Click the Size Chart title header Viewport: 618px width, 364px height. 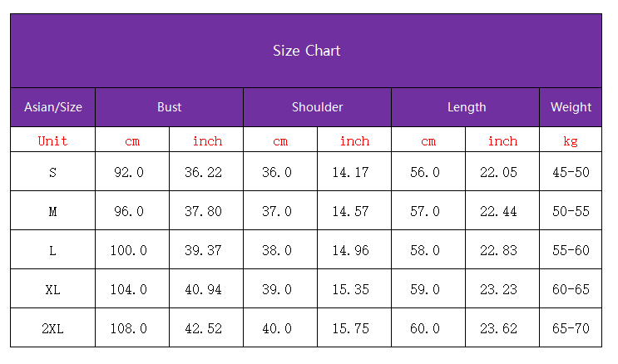coord(306,51)
